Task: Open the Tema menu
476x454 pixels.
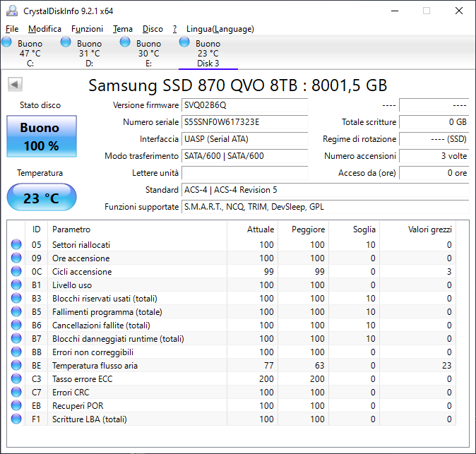Action: tap(123, 29)
